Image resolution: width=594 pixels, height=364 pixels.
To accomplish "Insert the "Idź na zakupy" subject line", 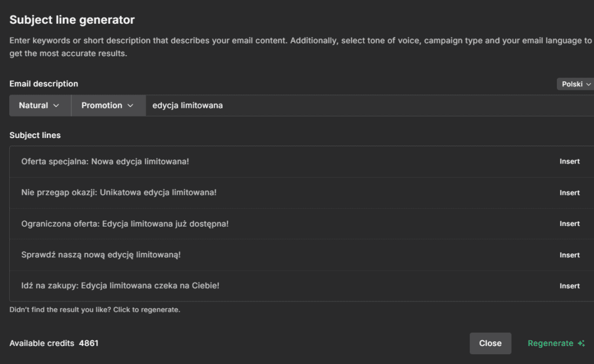I will 569,286.
